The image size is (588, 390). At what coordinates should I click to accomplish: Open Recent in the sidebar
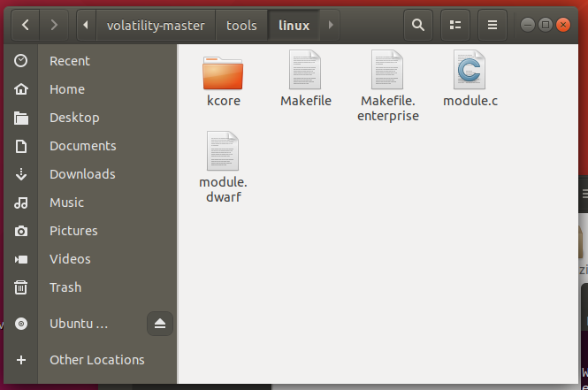[70, 61]
